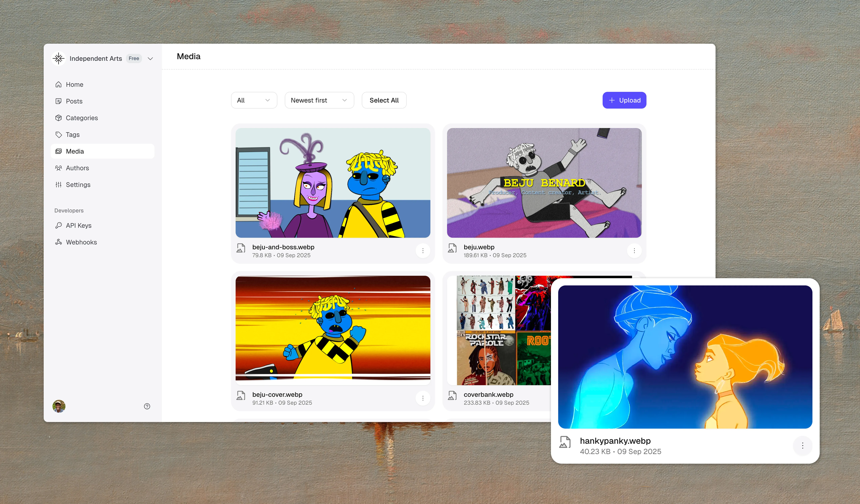Select the hankypanky.webp image preview
Image resolution: width=860 pixels, height=504 pixels.
click(x=685, y=357)
